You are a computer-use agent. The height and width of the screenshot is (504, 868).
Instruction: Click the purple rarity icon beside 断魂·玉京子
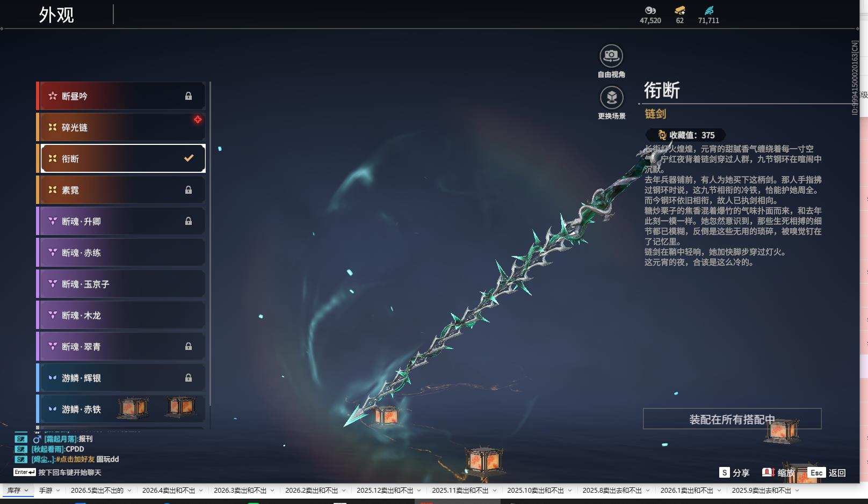coord(53,284)
